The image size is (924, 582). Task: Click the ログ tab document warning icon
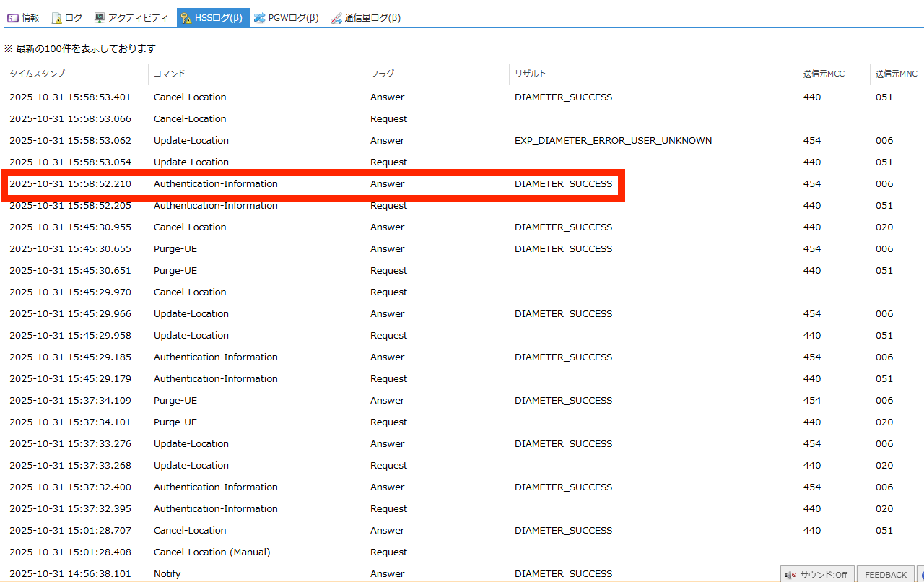tap(56, 18)
